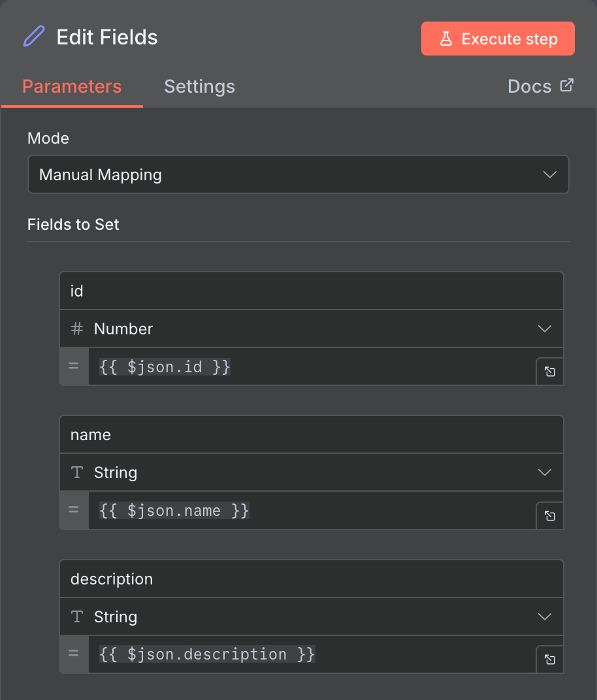The height and width of the screenshot is (700, 597).
Task: Open expression editor for $json.description value
Action: 550,660
